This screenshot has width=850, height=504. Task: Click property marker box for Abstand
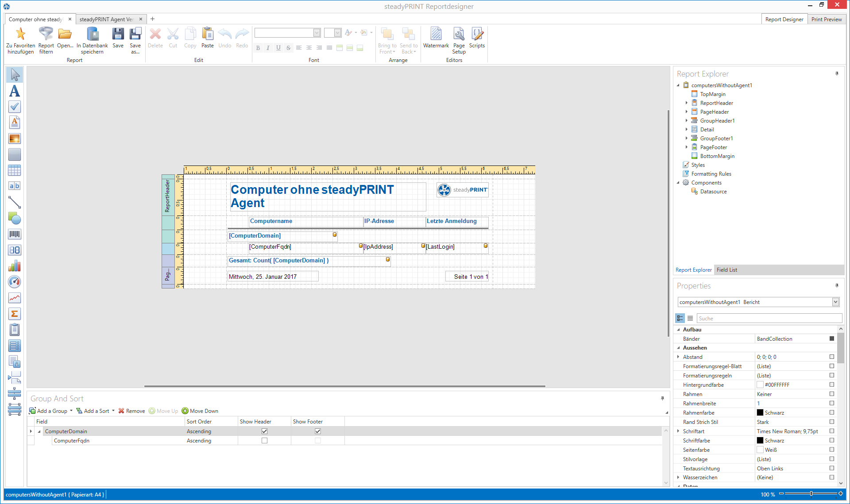click(x=832, y=357)
